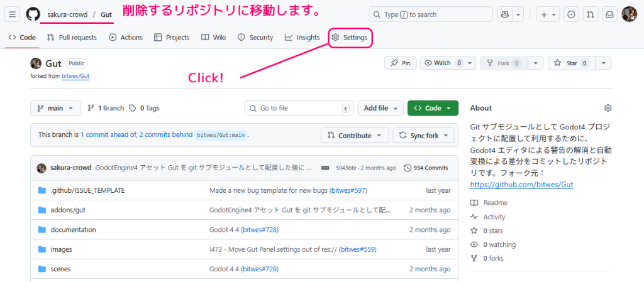This screenshot has height=282, width=644.
Task: Expand commit message ellipsis button
Action: 325,168
